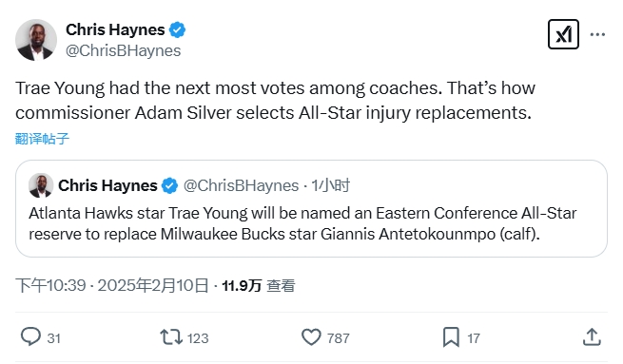Image resolution: width=623 pixels, height=364 pixels.
Task: Open the 下午10:39 2025年2月10日 timestamp
Action: click(x=112, y=285)
